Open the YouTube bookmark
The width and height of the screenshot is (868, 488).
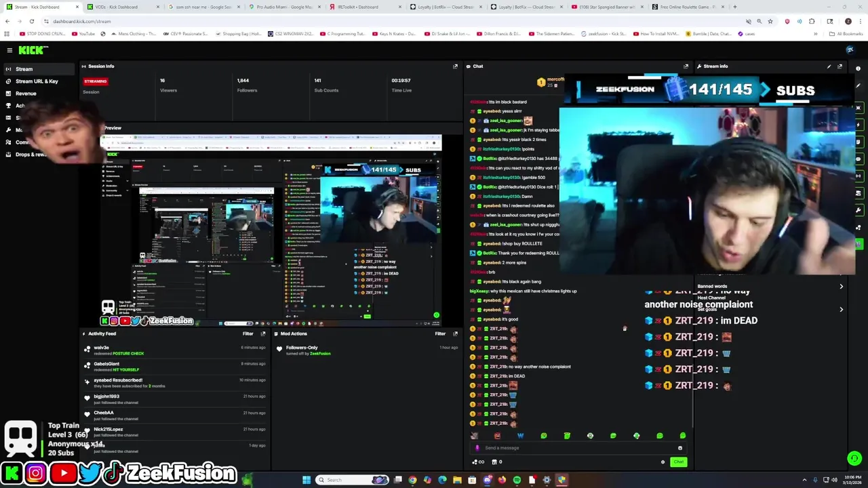pos(84,33)
